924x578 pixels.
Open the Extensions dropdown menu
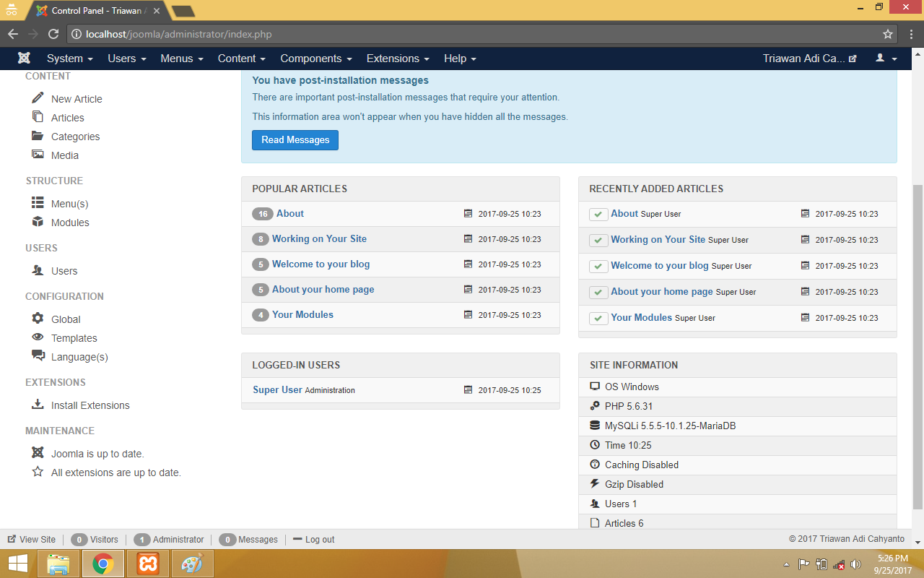[x=398, y=59]
